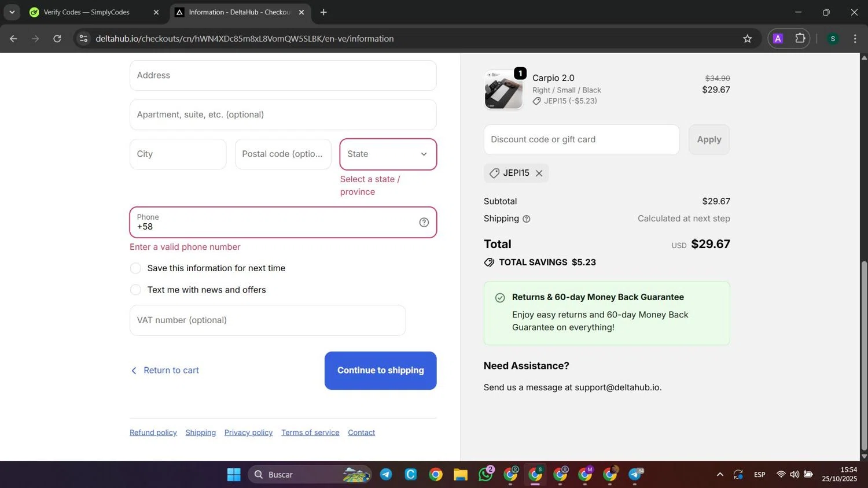
Task: Open the Windows Start menu
Action: pyautogui.click(x=234, y=475)
